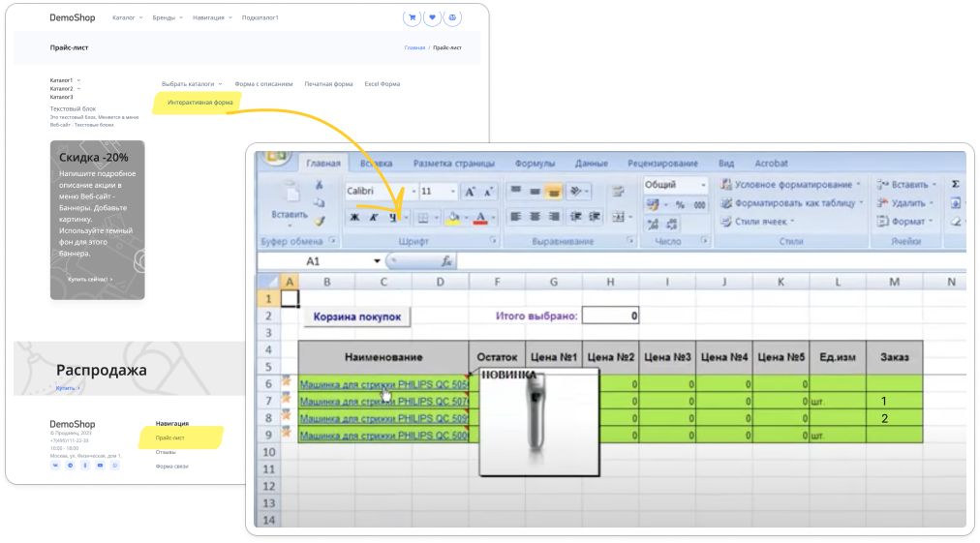Click the Корзина покупок button in the sheet
This screenshot has height=543, width=980.
click(357, 317)
